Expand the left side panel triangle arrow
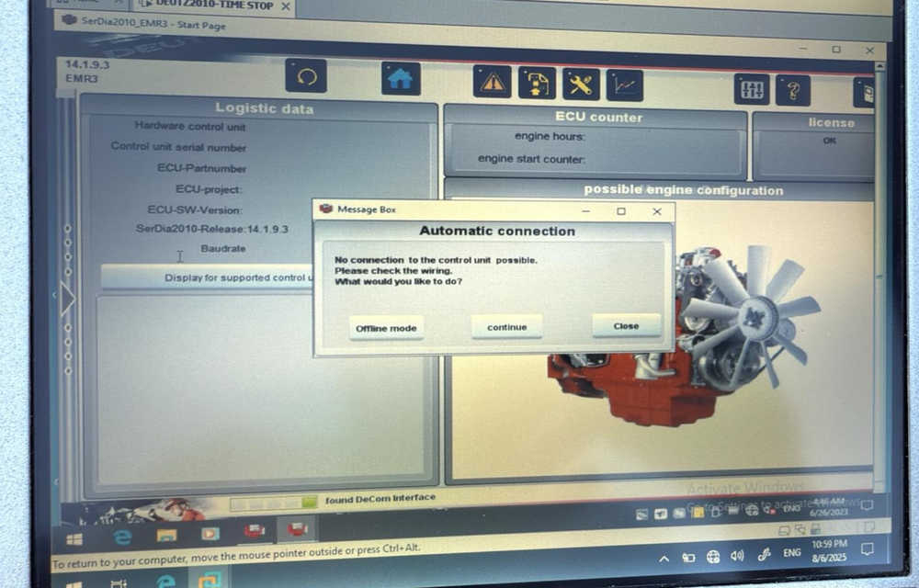 [67, 298]
